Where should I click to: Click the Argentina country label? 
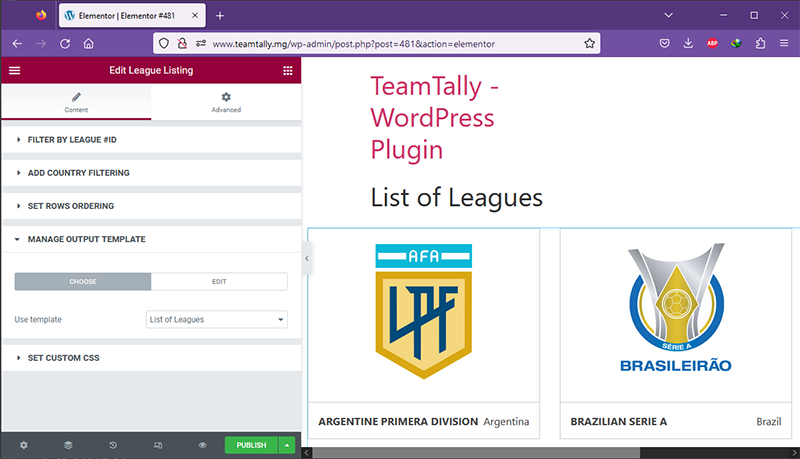506,422
